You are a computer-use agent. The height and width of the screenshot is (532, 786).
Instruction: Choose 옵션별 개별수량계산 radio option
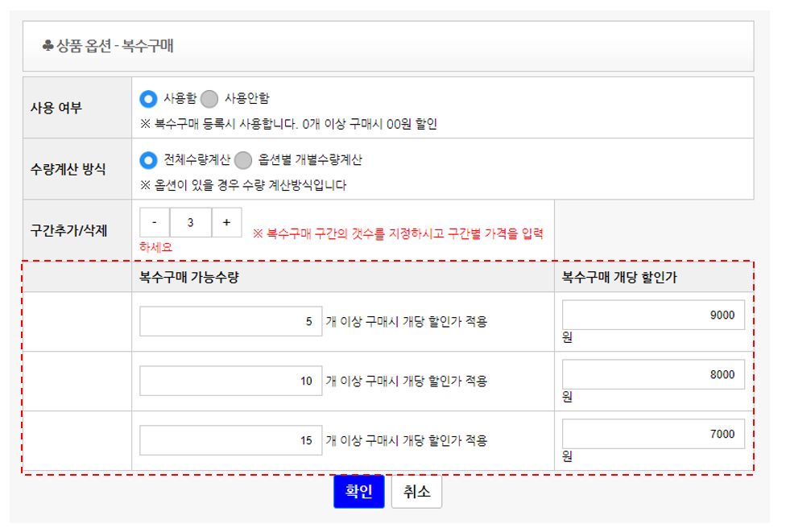[x=243, y=160]
